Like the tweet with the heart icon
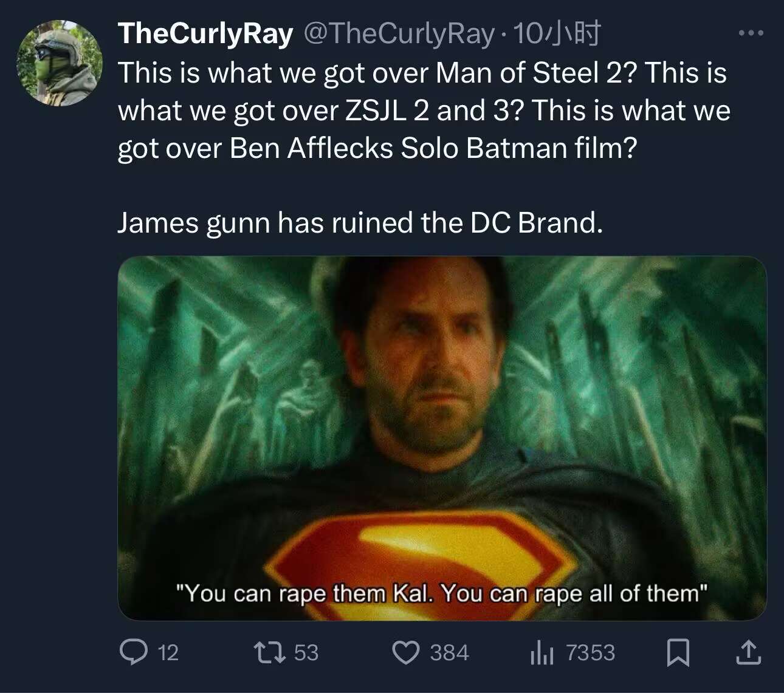 pos(406,652)
